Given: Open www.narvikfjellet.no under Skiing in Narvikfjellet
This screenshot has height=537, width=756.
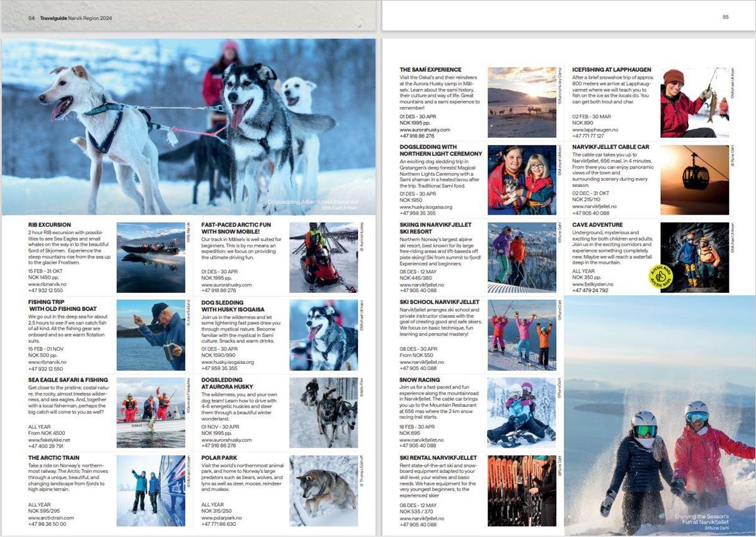Looking at the screenshot, I should [421, 285].
